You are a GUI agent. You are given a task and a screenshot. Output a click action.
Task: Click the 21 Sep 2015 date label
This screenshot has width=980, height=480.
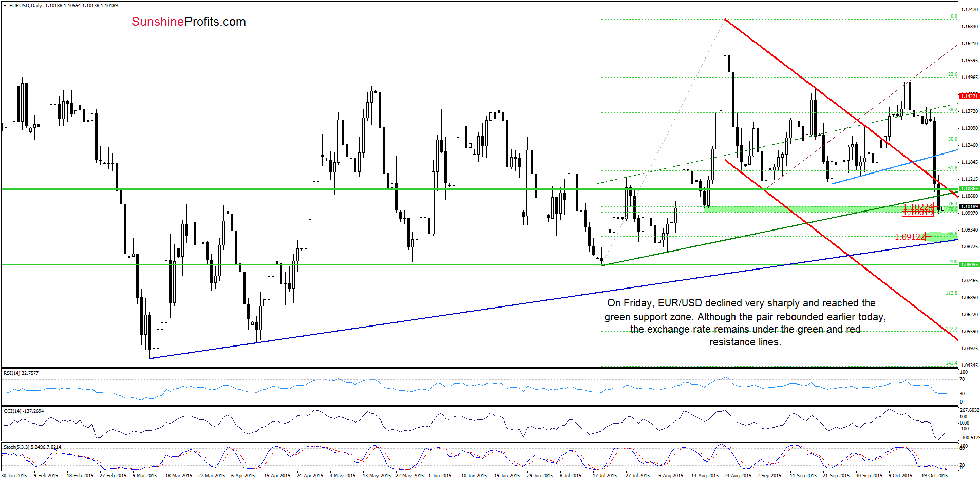pyautogui.click(x=836, y=476)
